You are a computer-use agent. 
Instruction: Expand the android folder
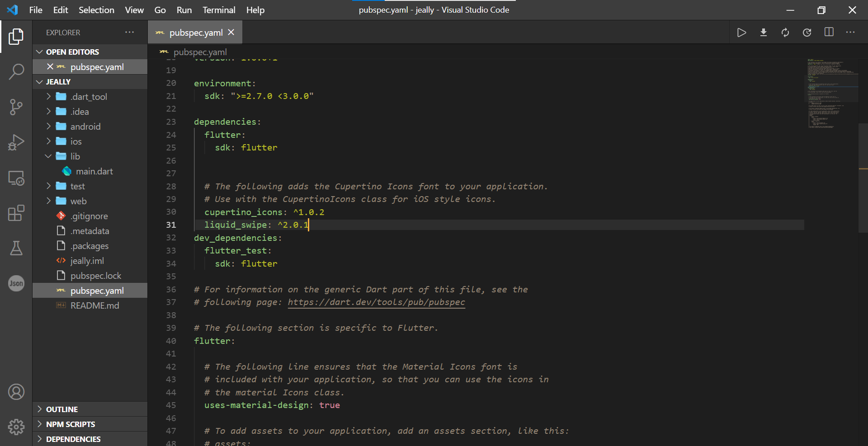[x=90, y=126]
